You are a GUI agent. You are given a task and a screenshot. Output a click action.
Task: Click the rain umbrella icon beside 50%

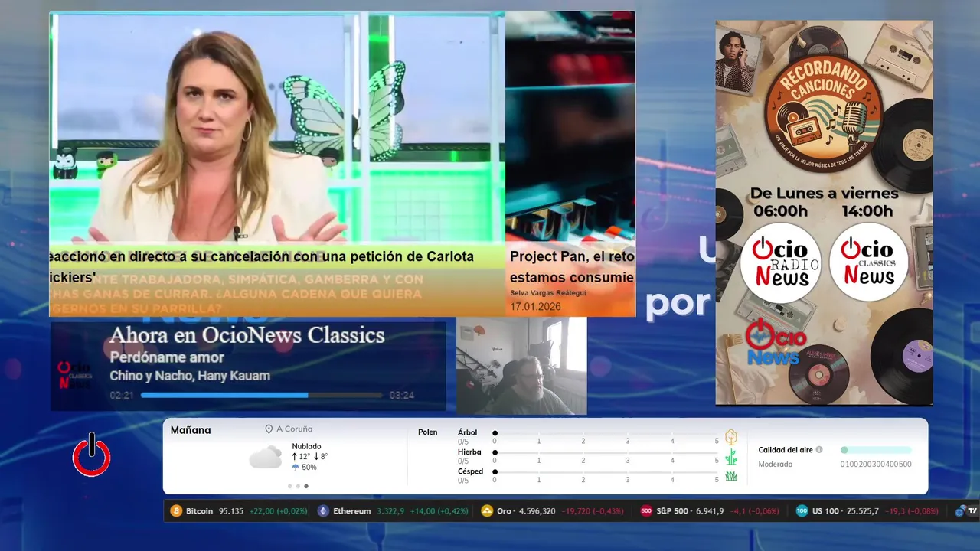point(296,467)
